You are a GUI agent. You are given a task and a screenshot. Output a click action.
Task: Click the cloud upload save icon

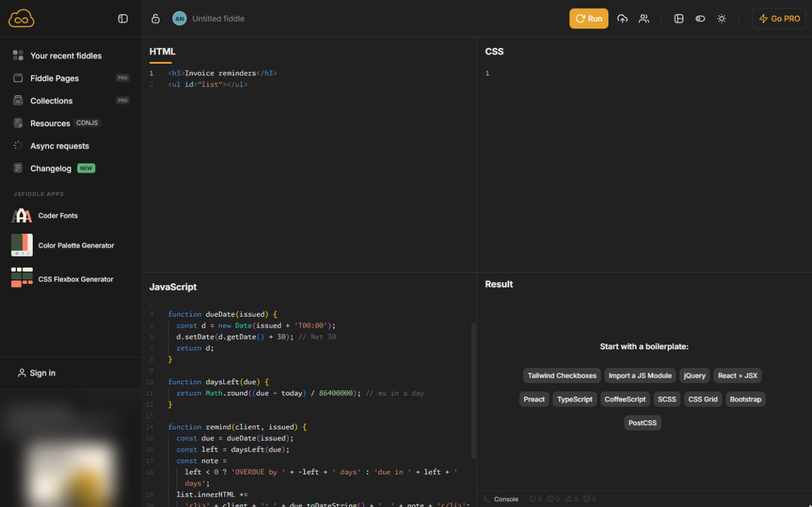pos(623,19)
